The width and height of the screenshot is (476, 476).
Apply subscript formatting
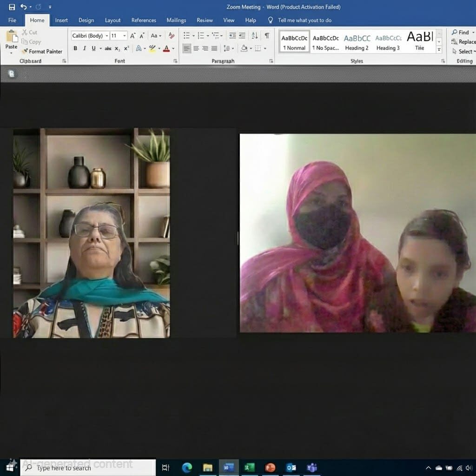tap(117, 48)
